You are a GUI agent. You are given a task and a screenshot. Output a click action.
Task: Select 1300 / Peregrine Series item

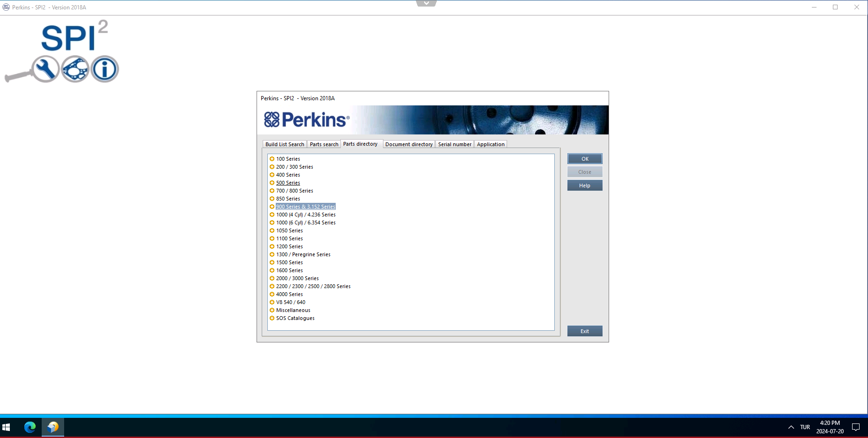[x=303, y=254]
